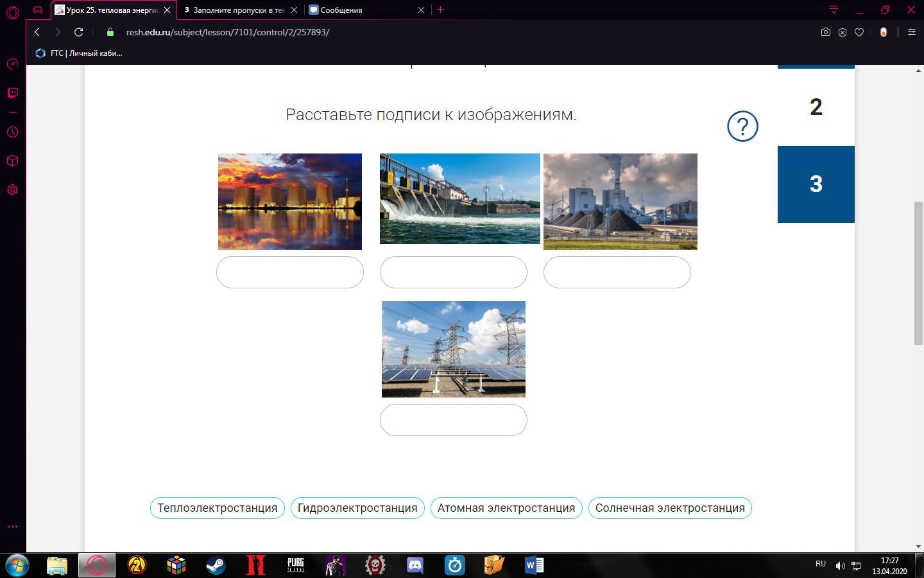Image resolution: width=924 pixels, height=578 pixels.
Task: Go to task number 2
Action: click(816, 107)
